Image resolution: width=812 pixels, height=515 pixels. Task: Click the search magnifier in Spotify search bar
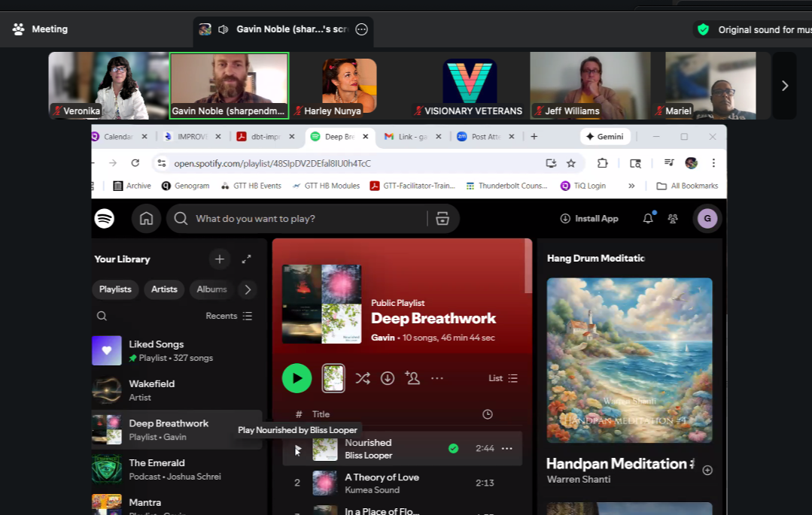click(181, 219)
